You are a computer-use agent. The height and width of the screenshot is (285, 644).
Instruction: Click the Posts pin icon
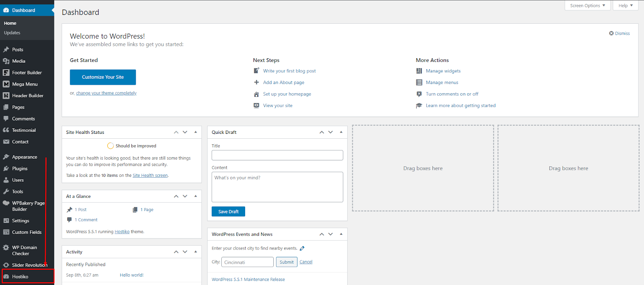click(x=6, y=49)
